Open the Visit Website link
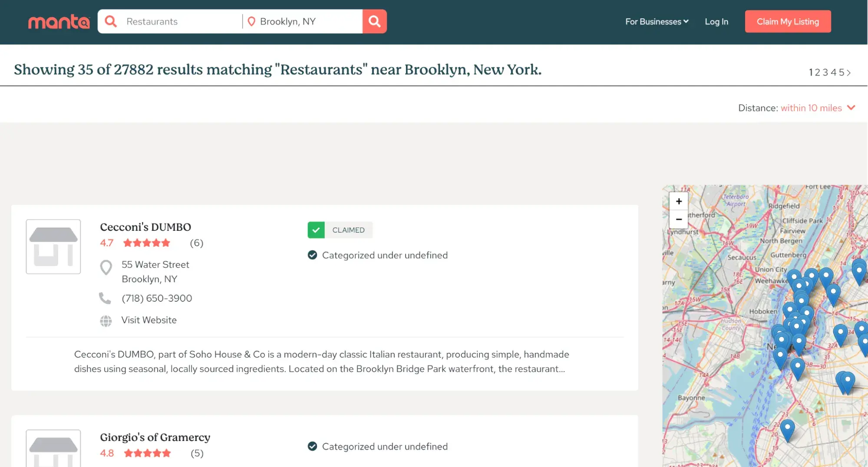Image resolution: width=868 pixels, height=467 pixels. pyautogui.click(x=149, y=320)
